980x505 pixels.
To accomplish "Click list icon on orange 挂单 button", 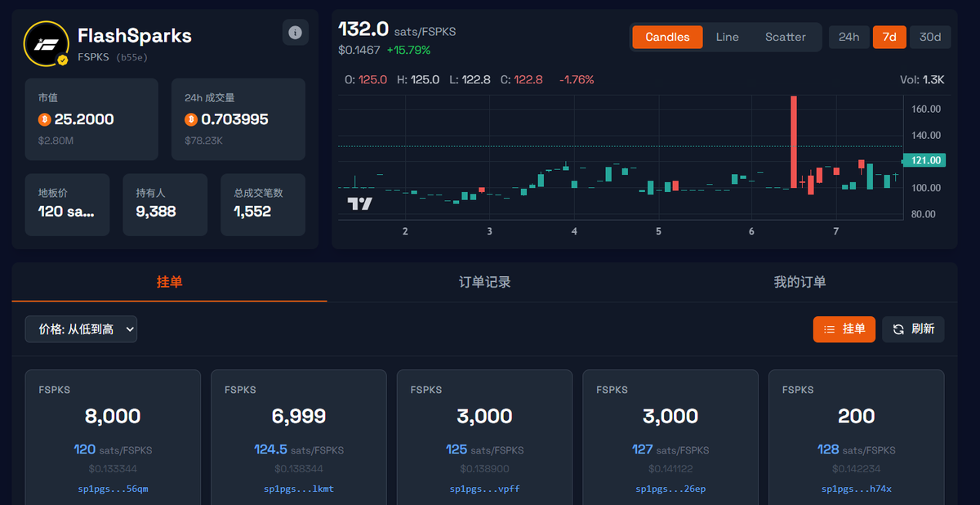I will (830, 328).
